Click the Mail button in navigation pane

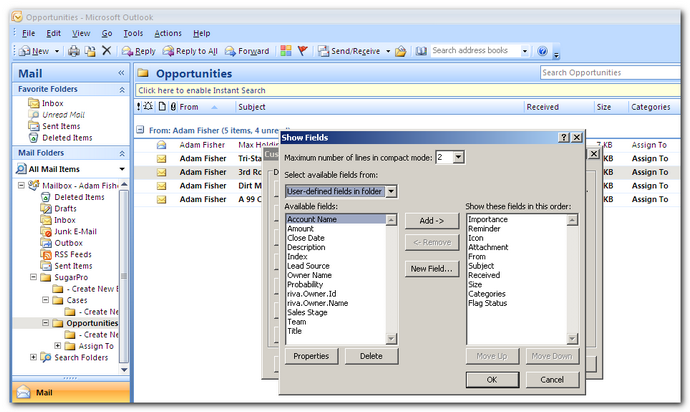[x=71, y=393]
